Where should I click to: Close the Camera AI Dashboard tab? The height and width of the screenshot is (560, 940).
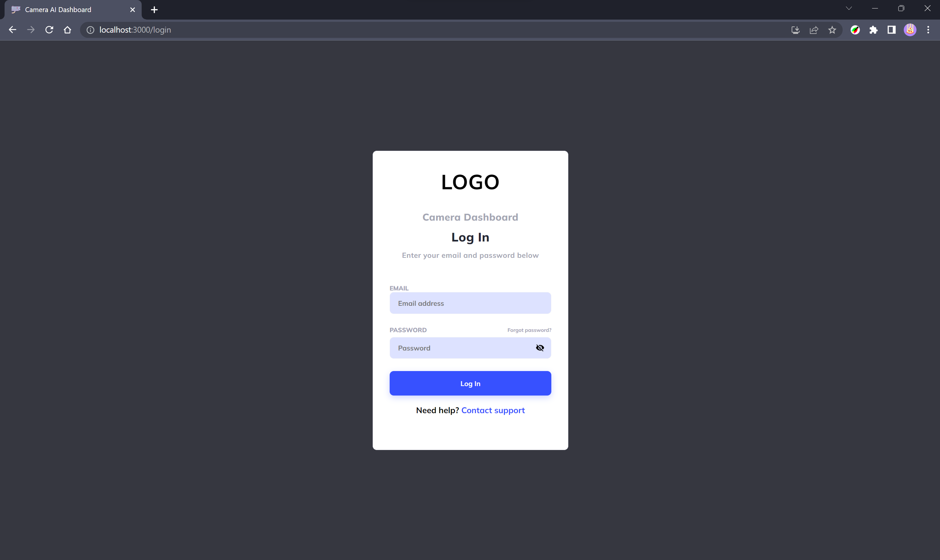[133, 10]
